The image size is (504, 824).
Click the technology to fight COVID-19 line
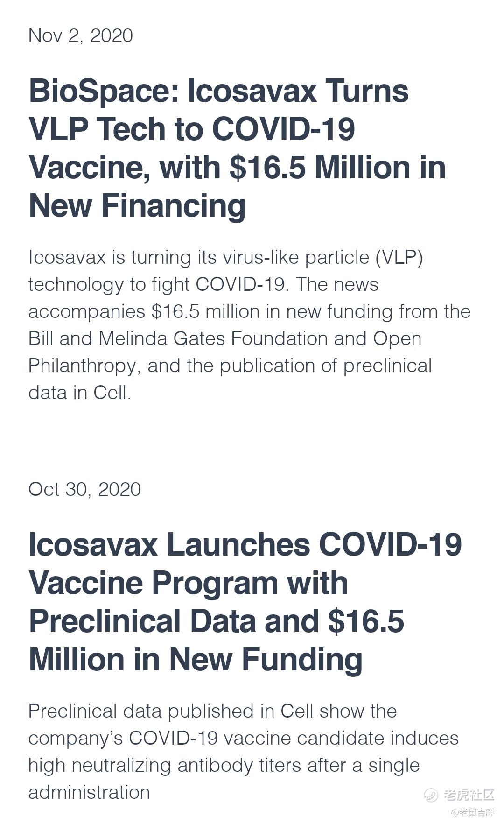pyautogui.click(x=203, y=285)
